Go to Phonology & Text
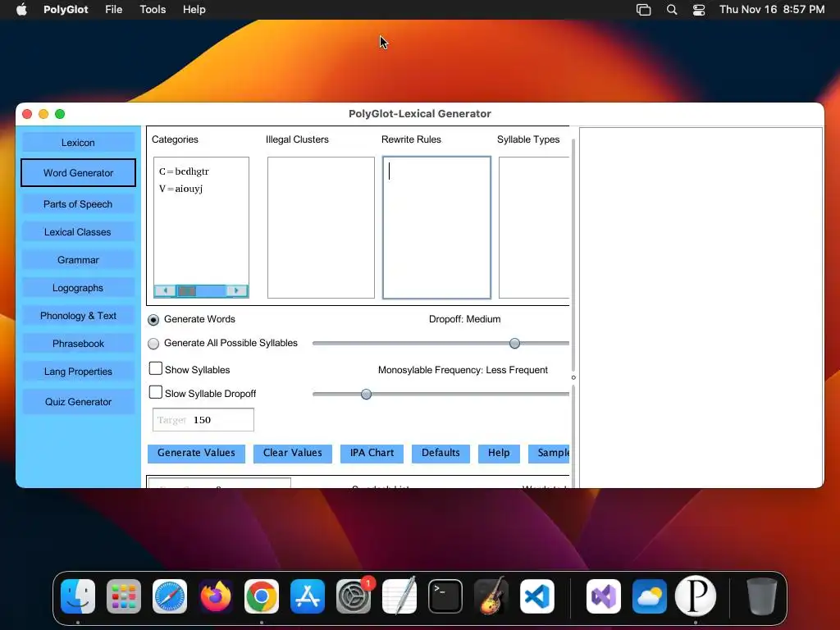The width and height of the screenshot is (840, 630). pyautogui.click(x=78, y=316)
